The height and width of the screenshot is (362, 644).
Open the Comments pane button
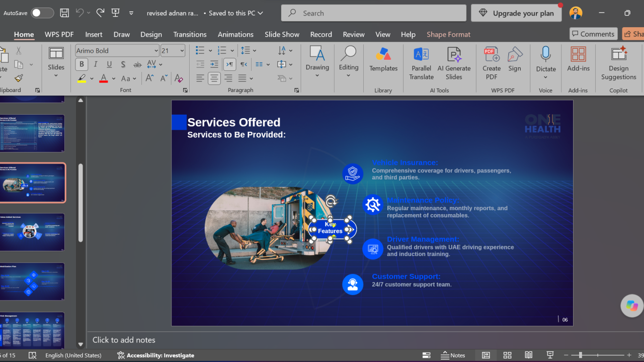click(x=594, y=34)
